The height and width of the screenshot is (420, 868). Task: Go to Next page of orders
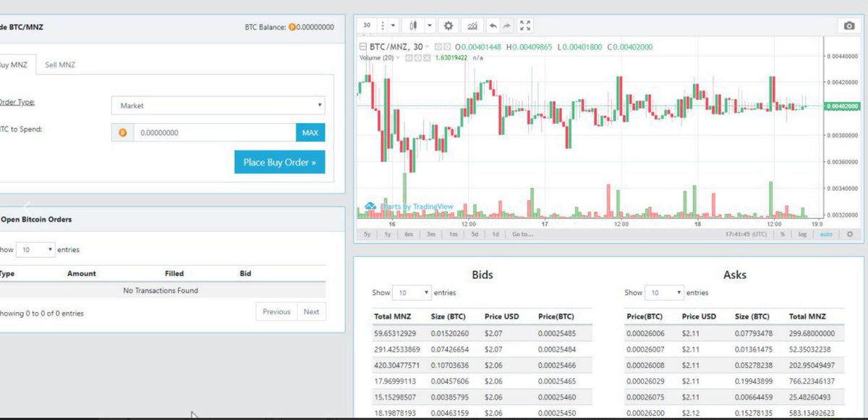311,312
